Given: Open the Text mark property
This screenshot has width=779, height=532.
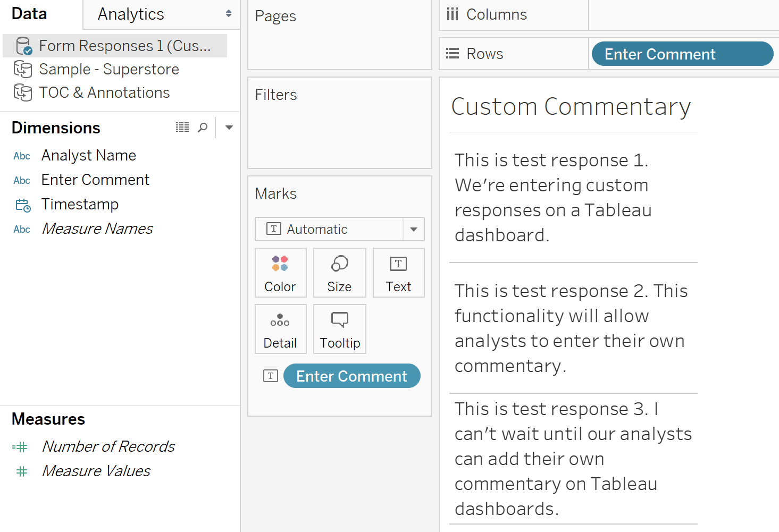Looking at the screenshot, I should click(398, 273).
